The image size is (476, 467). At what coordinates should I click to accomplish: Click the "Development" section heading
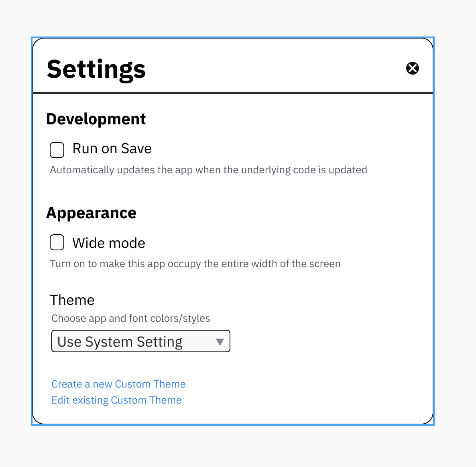pos(96,119)
